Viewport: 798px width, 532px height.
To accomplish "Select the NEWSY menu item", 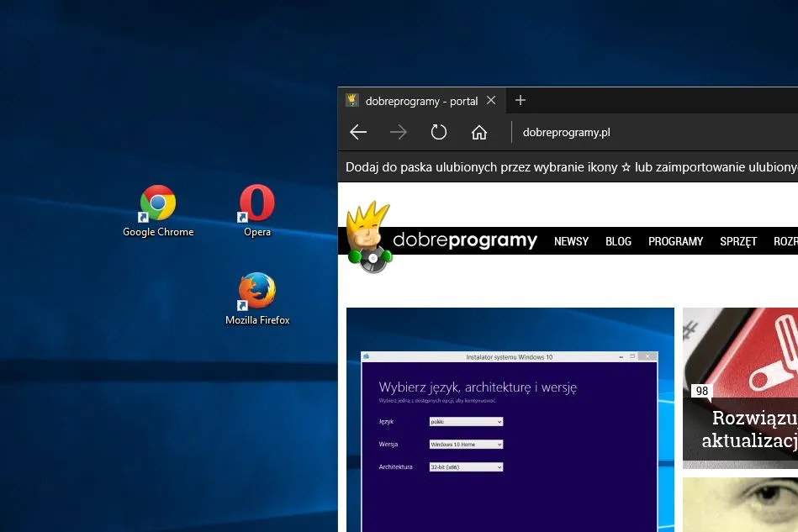I will (x=571, y=241).
